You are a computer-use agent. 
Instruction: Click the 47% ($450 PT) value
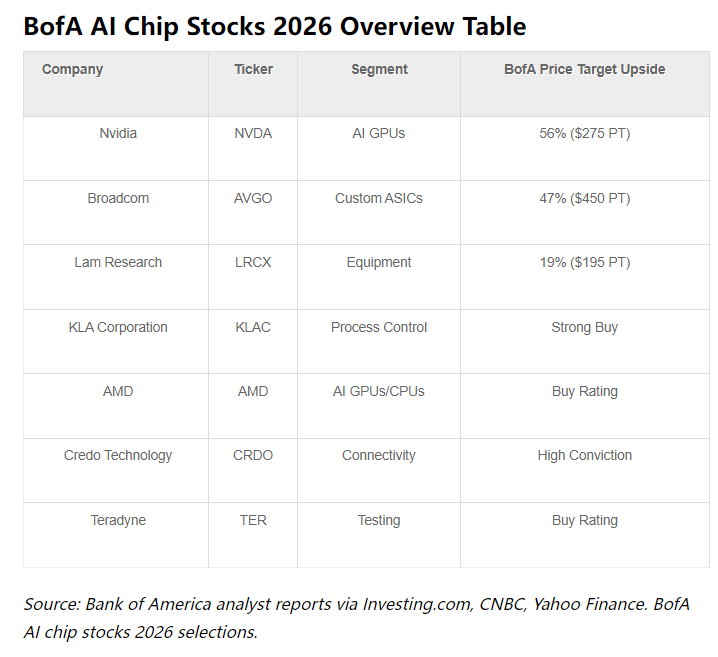(x=585, y=198)
